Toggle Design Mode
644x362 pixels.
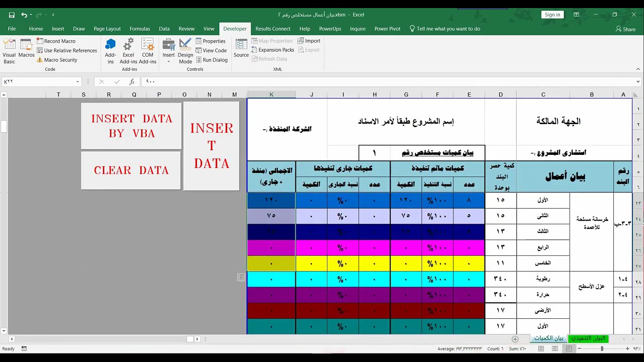[185, 51]
